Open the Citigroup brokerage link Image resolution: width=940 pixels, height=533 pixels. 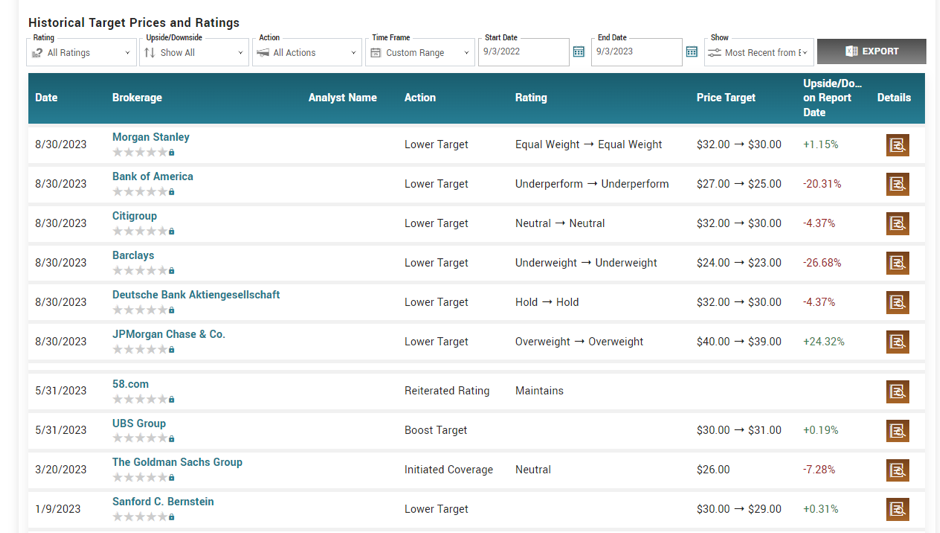(134, 216)
